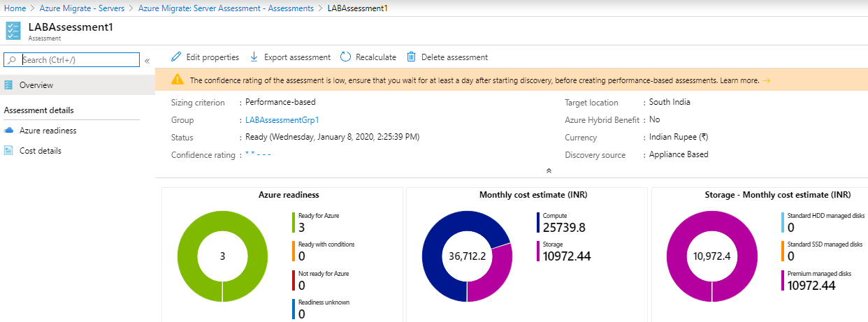Click the Performance-based sizing criterion value
This screenshot has height=322, width=868.
click(280, 103)
